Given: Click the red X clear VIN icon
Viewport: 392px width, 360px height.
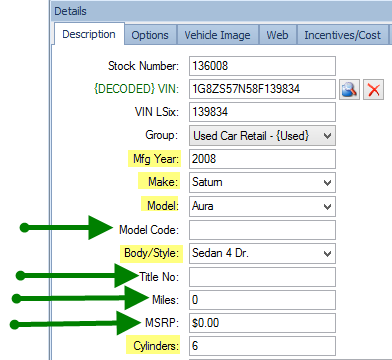Looking at the screenshot, I should pyautogui.click(x=374, y=89).
